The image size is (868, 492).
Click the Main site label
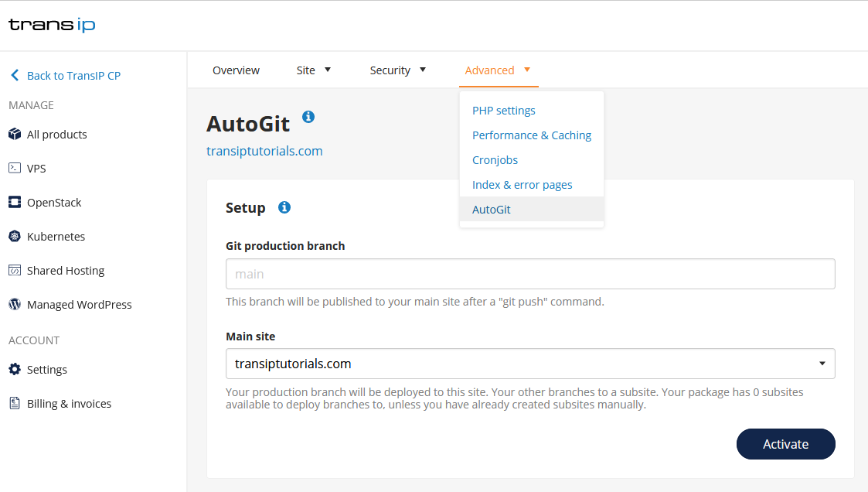coord(250,337)
